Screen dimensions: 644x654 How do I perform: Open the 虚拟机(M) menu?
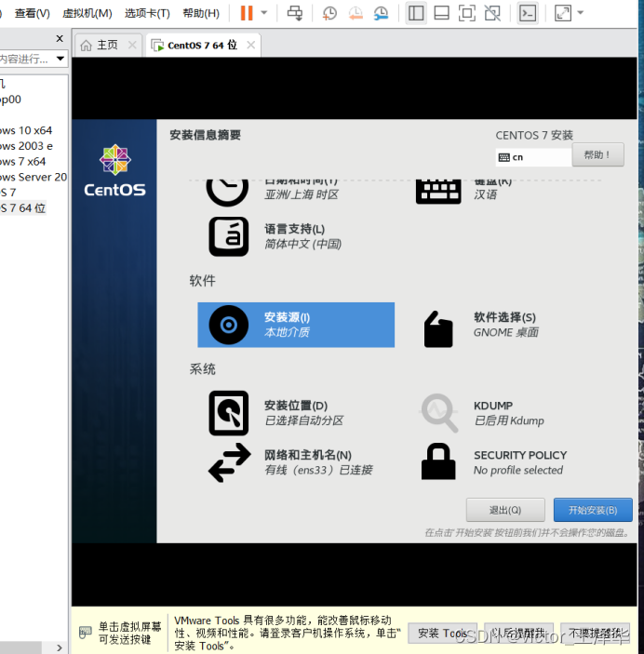pyautogui.click(x=87, y=13)
